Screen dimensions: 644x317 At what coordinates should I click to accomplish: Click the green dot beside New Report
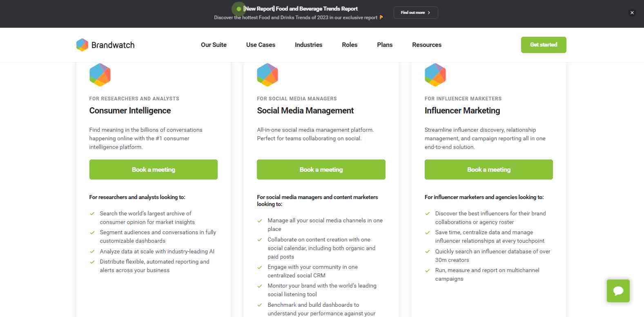coord(239,9)
